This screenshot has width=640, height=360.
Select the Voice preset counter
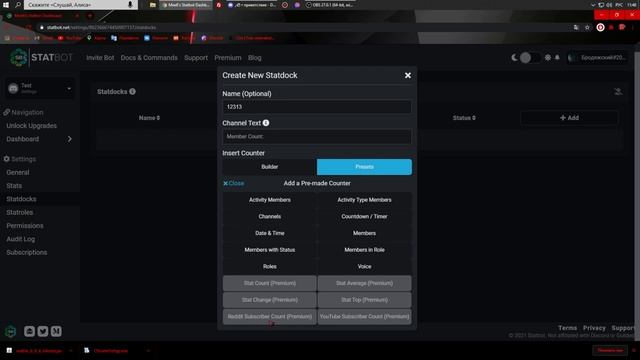tap(364, 267)
